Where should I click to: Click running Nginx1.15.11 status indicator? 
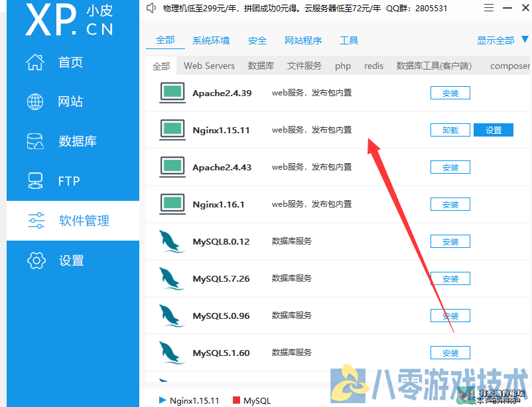(163, 400)
